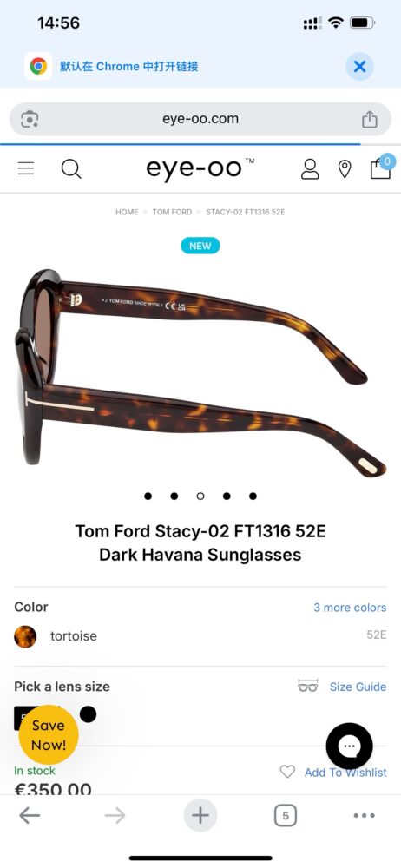The width and height of the screenshot is (401, 868).
Task: Open the Size Guide link
Action: pos(358,687)
